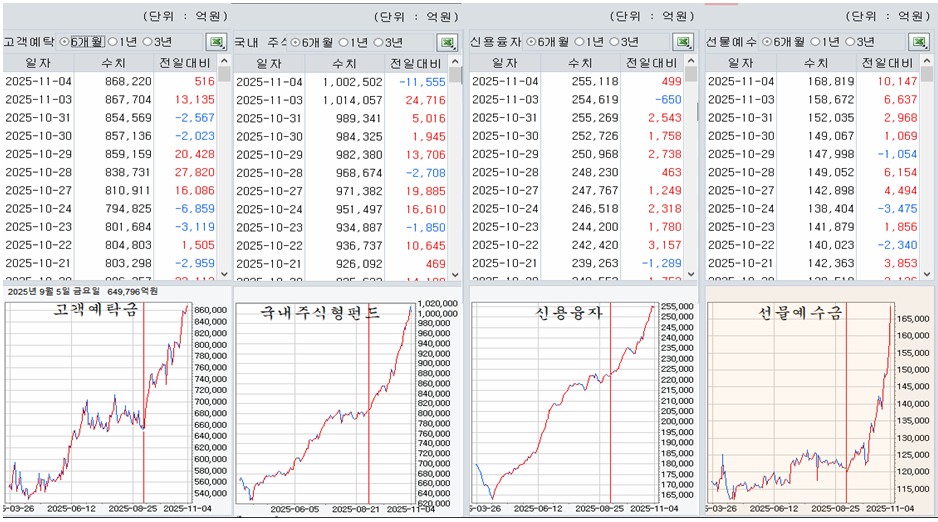The width and height of the screenshot is (938, 522).
Task: Select 6개월 option in 신용융자 panel
Action: click(531, 42)
